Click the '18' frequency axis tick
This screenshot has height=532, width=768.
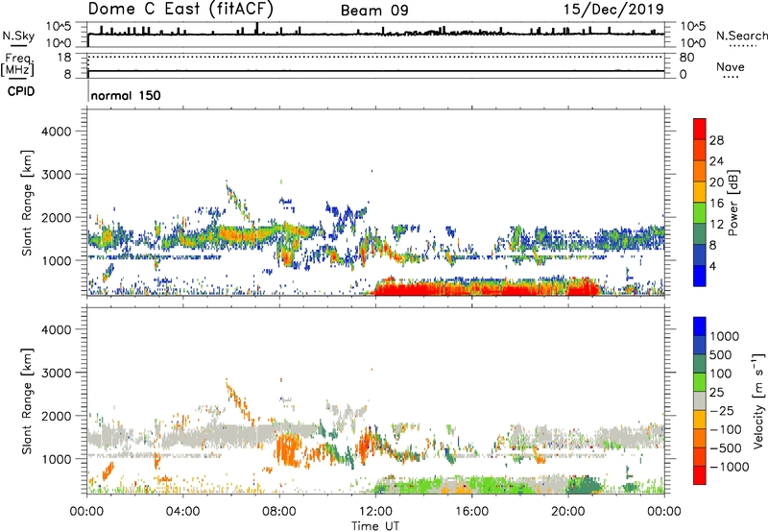[x=64, y=58]
